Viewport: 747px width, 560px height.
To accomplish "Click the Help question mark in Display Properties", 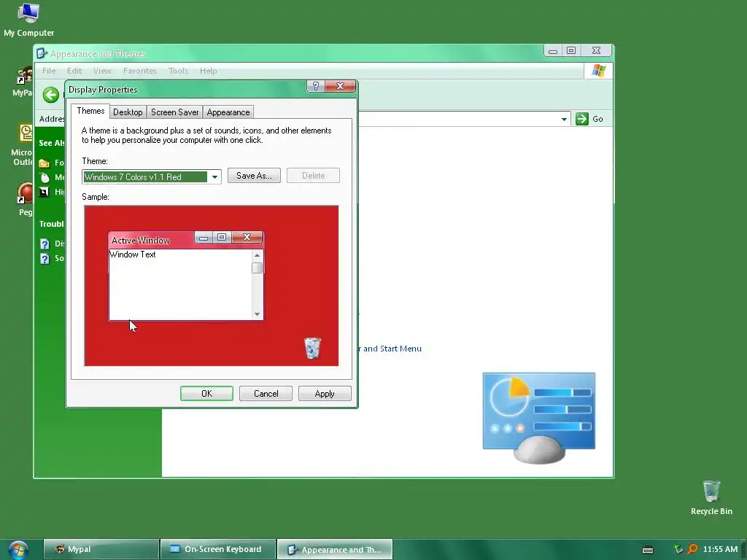I will [x=315, y=86].
